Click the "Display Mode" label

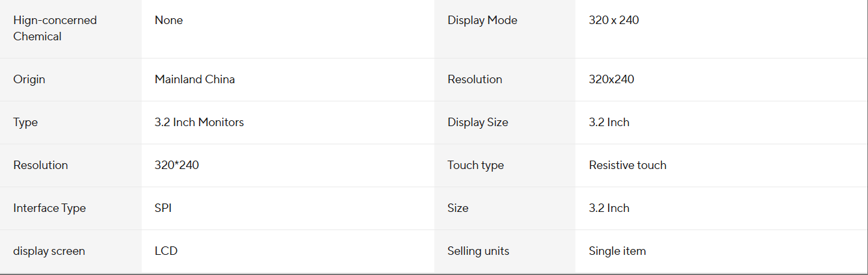[482, 20]
